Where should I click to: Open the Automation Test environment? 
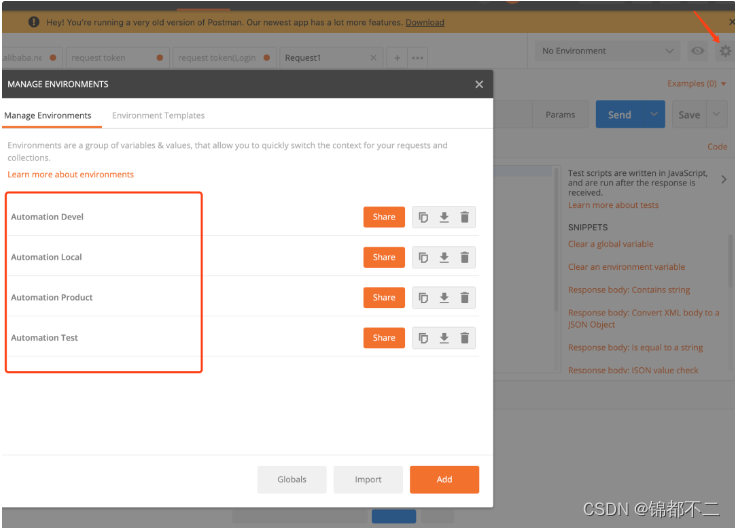(45, 338)
